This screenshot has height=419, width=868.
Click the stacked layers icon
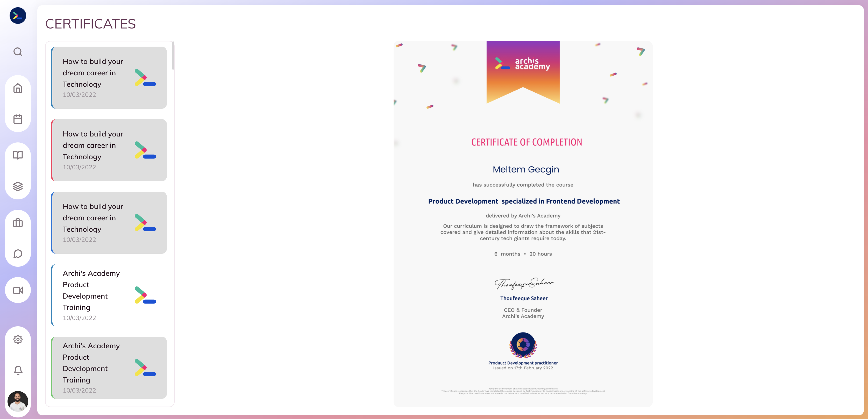(x=18, y=186)
